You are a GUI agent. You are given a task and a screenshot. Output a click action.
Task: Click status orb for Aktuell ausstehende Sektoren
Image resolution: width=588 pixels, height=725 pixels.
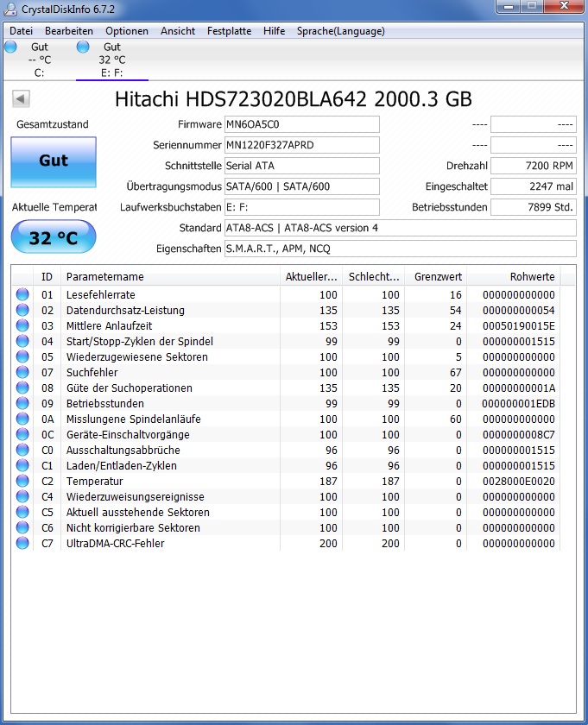pyautogui.click(x=22, y=513)
